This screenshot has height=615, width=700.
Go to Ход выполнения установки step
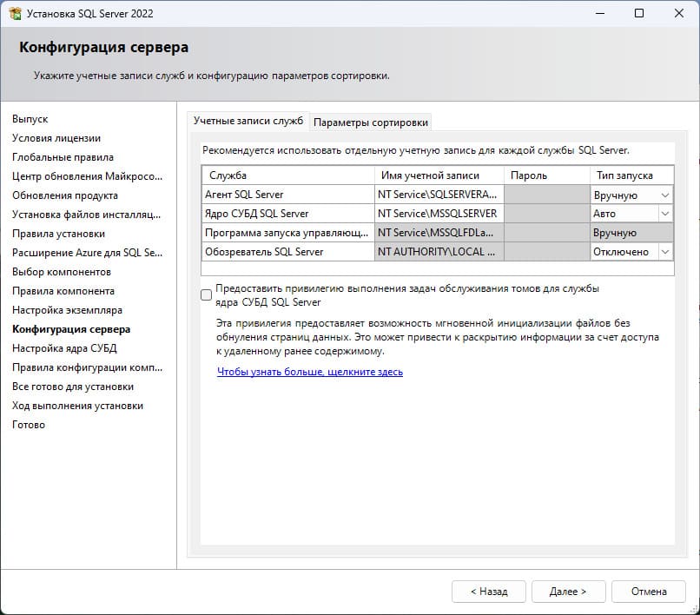point(77,406)
